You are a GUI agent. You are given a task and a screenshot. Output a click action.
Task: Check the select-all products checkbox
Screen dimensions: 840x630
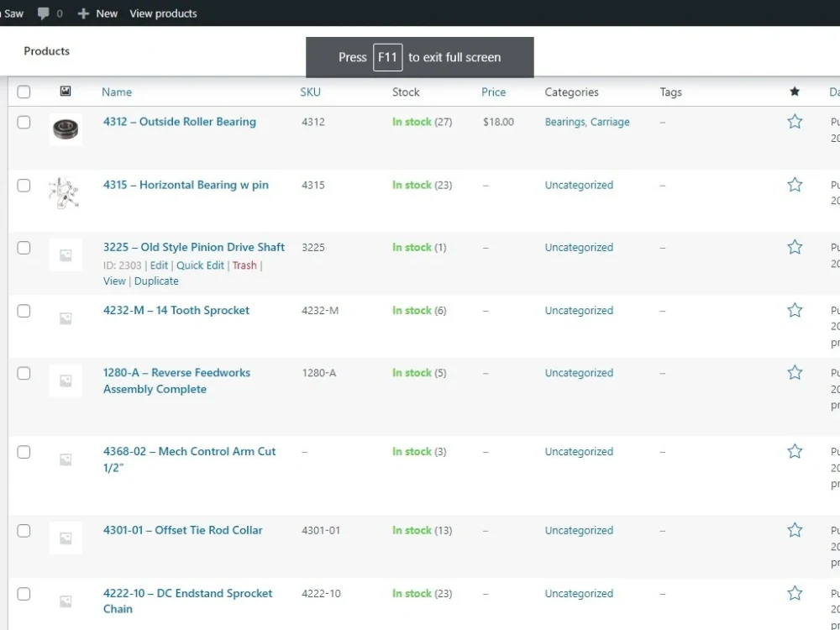(x=24, y=92)
